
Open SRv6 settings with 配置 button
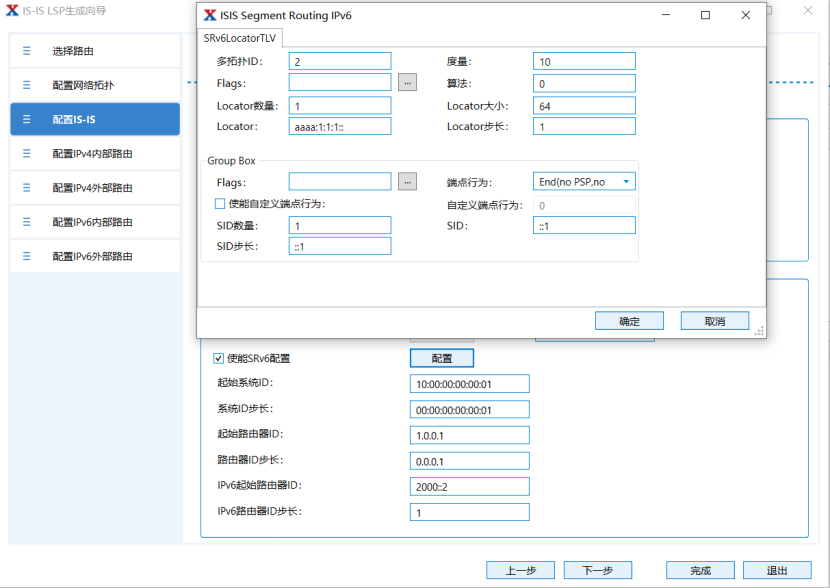441,358
